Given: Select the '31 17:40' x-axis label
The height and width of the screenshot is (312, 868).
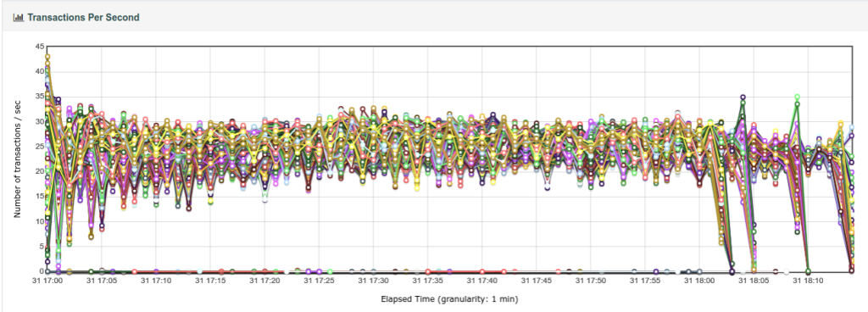Looking at the screenshot, I should (x=481, y=281).
